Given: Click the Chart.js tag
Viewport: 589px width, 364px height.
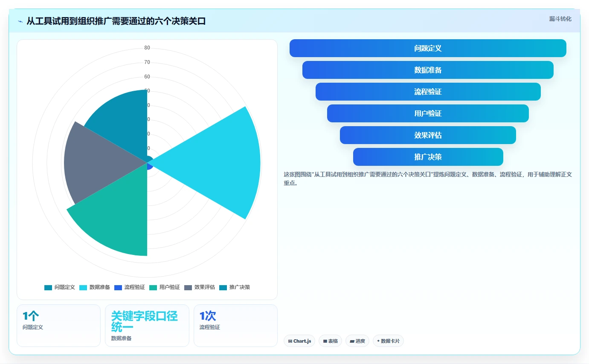Looking at the screenshot, I should (x=299, y=341).
